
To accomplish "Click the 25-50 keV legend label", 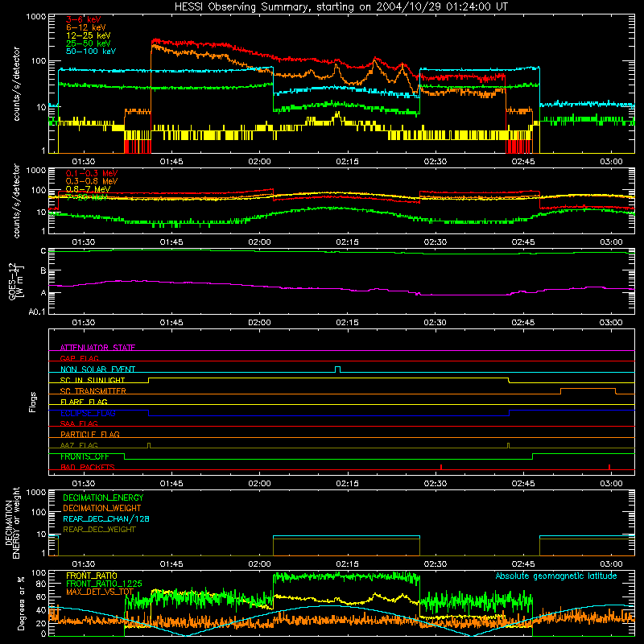I will (x=89, y=43).
